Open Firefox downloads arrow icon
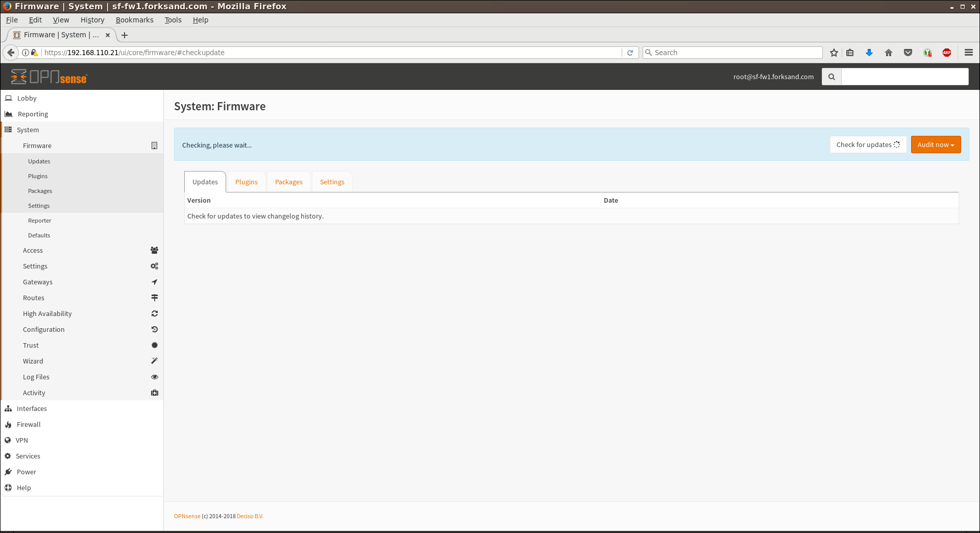Image resolution: width=980 pixels, height=533 pixels. point(869,53)
